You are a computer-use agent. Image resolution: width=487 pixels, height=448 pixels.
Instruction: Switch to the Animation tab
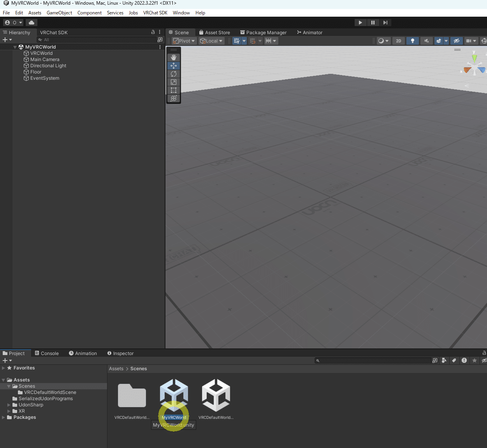tap(83, 353)
